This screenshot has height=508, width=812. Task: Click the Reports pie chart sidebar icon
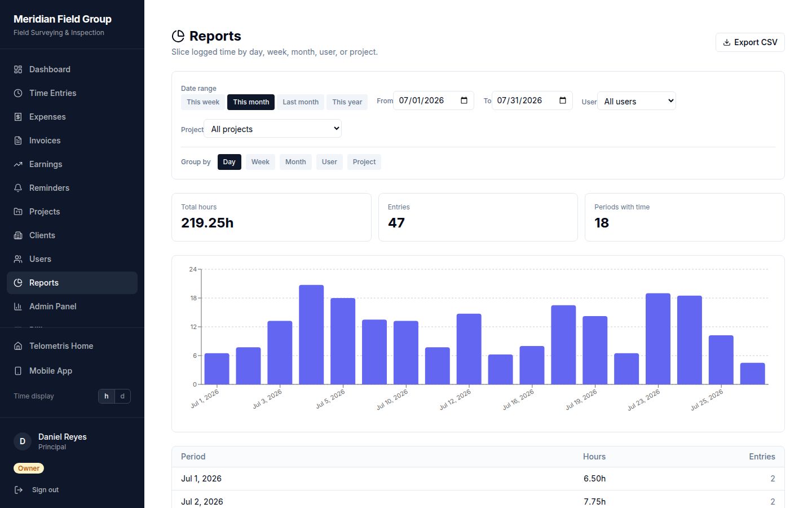pos(18,283)
